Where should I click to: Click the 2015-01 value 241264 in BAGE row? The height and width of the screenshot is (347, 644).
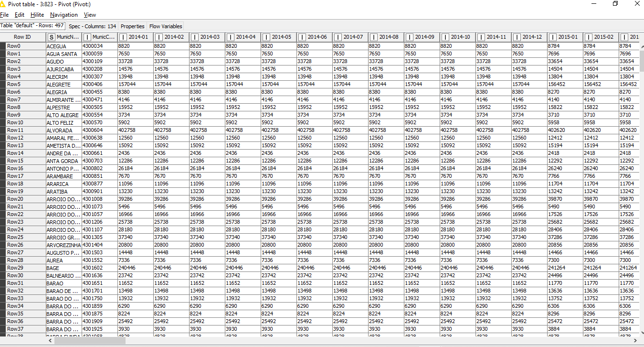coord(565,268)
